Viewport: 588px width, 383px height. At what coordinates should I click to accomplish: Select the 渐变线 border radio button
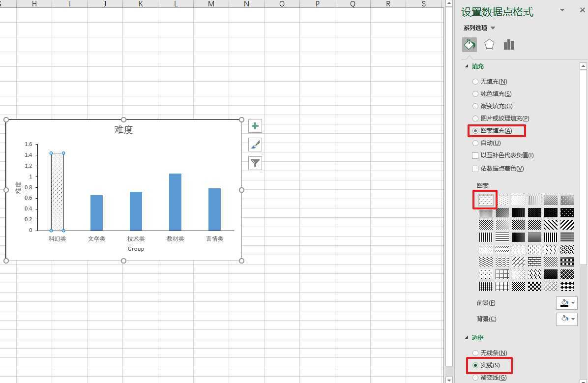click(475, 378)
